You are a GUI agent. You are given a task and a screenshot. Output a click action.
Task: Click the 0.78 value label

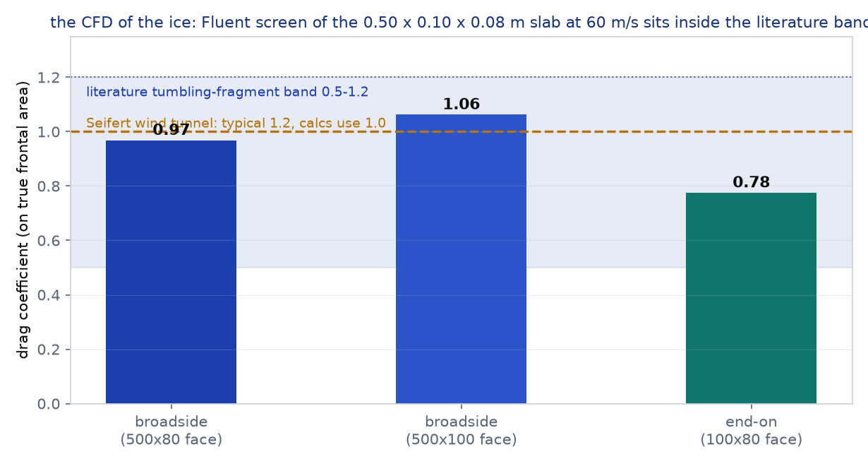click(x=752, y=182)
